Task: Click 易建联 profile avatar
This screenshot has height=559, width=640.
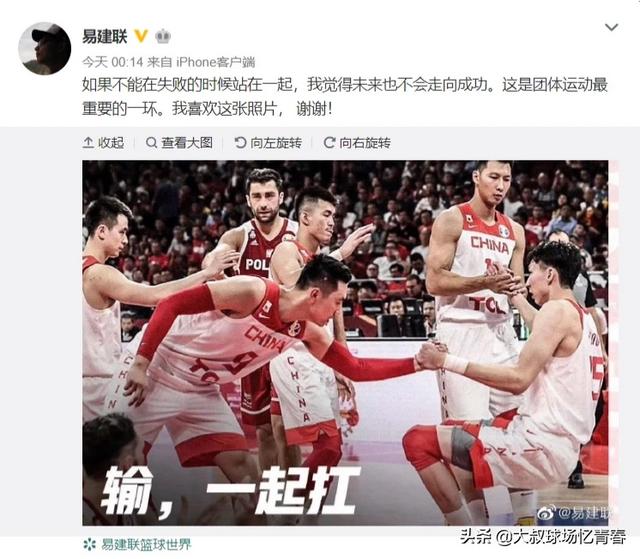Action: coord(44,49)
